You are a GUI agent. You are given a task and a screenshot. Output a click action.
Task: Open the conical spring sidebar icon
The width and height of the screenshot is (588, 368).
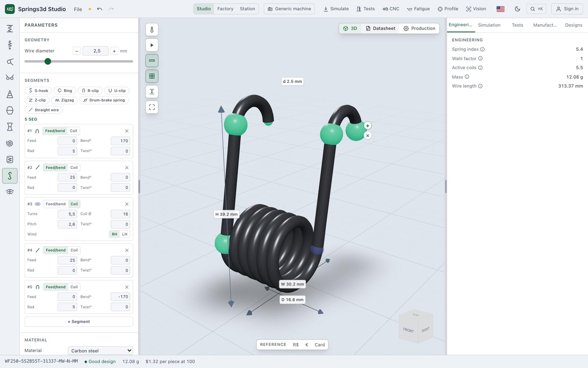10,94
